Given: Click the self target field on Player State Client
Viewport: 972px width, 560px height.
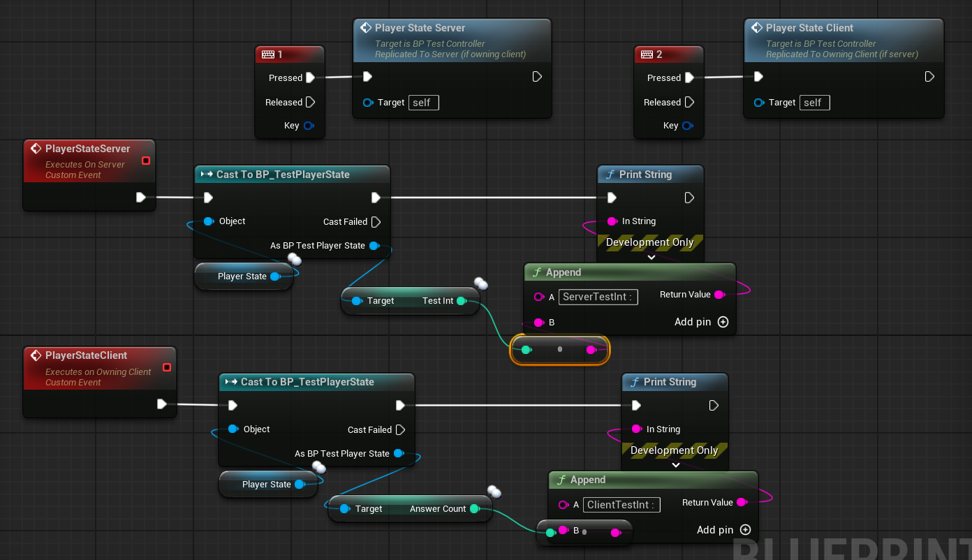Looking at the screenshot, I should click(814, 103).
